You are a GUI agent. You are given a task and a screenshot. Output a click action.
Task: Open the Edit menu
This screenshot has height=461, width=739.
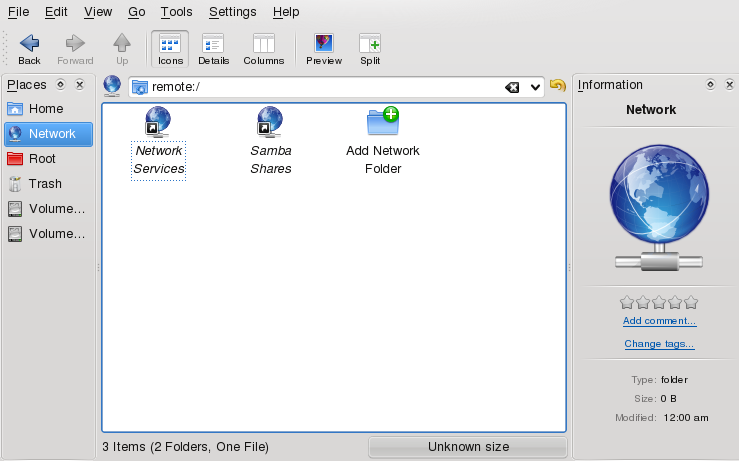pyautogui.click(x=56, y=12)
